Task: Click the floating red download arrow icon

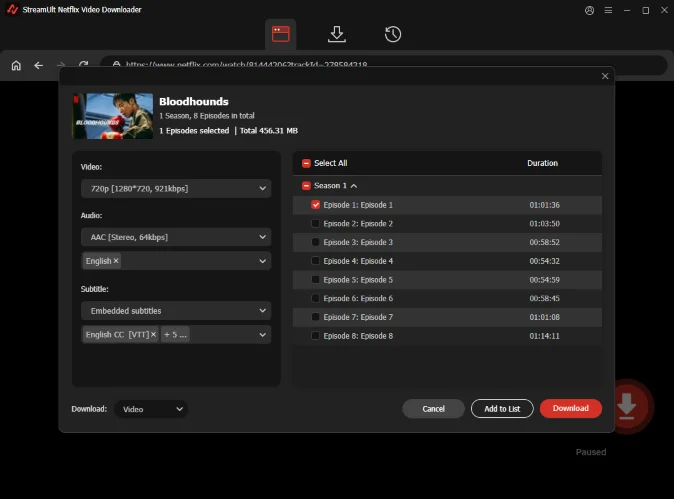Action: (x=627, y=406)
